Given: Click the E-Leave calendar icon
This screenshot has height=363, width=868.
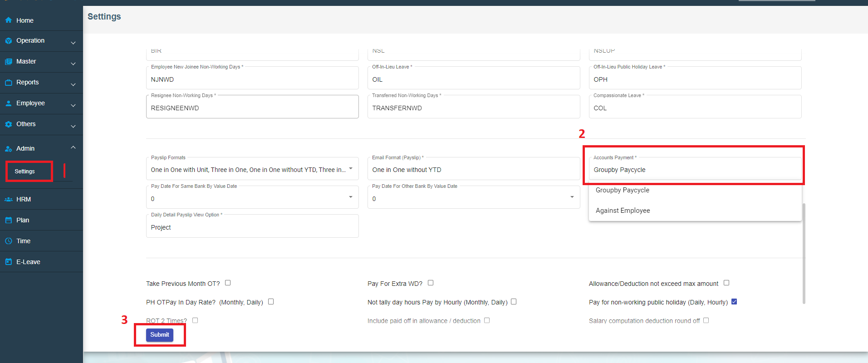Looking at the screenshot, I should [8, 262].
